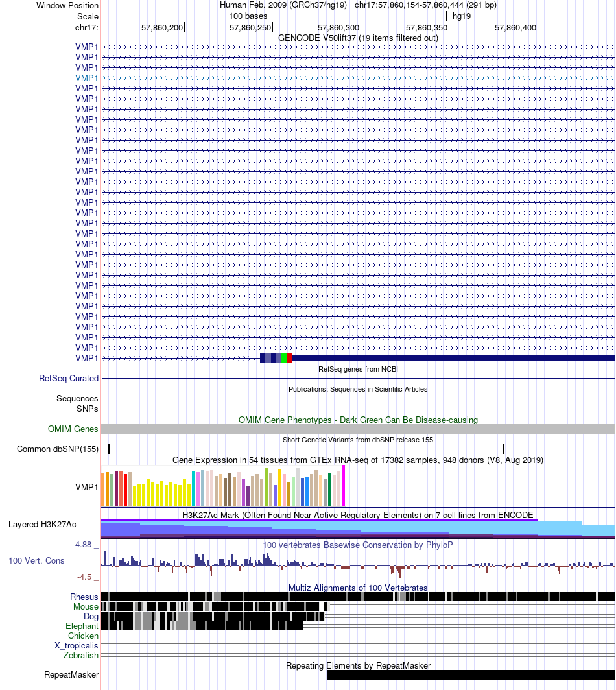Open Repeating Elements by RepeatMasker title

358,666
